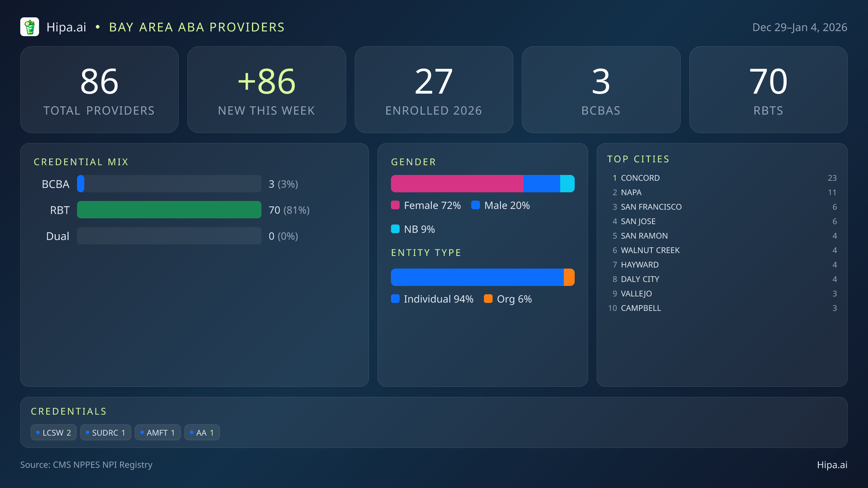Click the green RBT credential bar
The width and height of the screenshot is (868, 488).
point(169,210)
